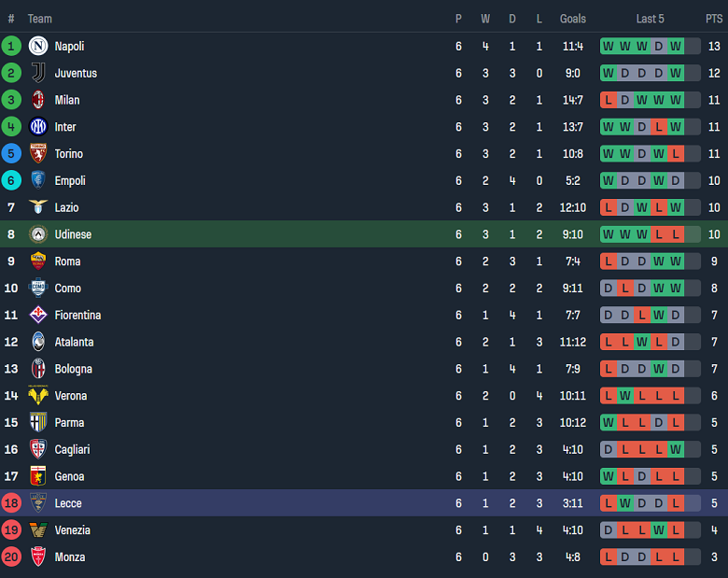Screen dimensions: 728x578
Task: Select the Milan team crest
Action: click(x=38, y=100)
